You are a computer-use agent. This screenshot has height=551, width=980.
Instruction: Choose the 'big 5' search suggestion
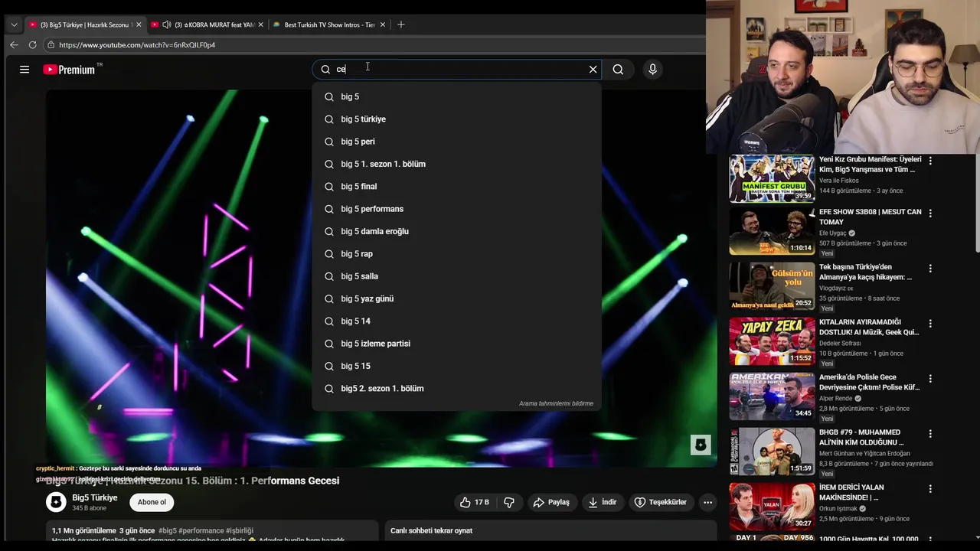(456, 96)
